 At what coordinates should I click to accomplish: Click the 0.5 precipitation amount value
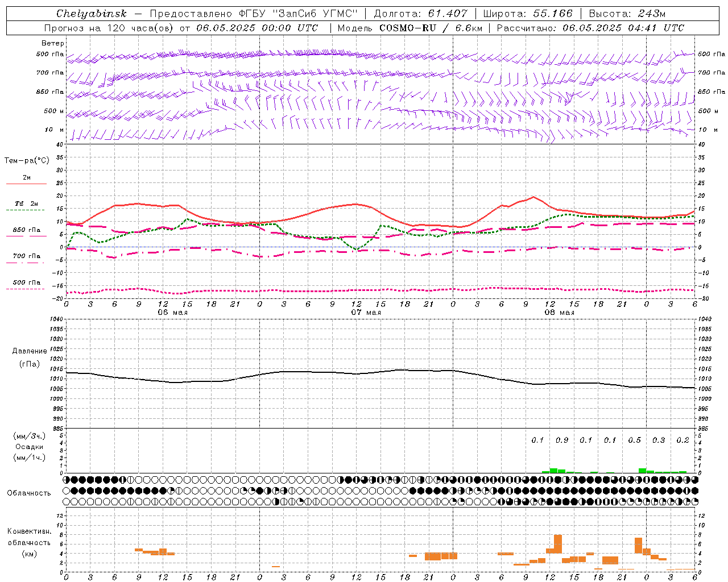pos(635,440)
